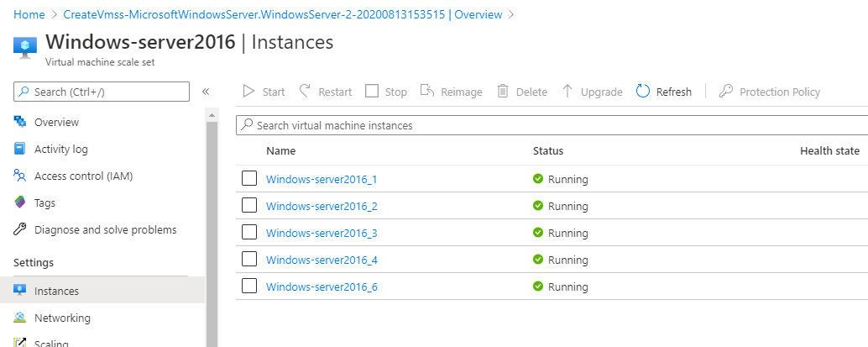
Task: Click magnifier icon in instance search box
Action: tap(248, 124)
